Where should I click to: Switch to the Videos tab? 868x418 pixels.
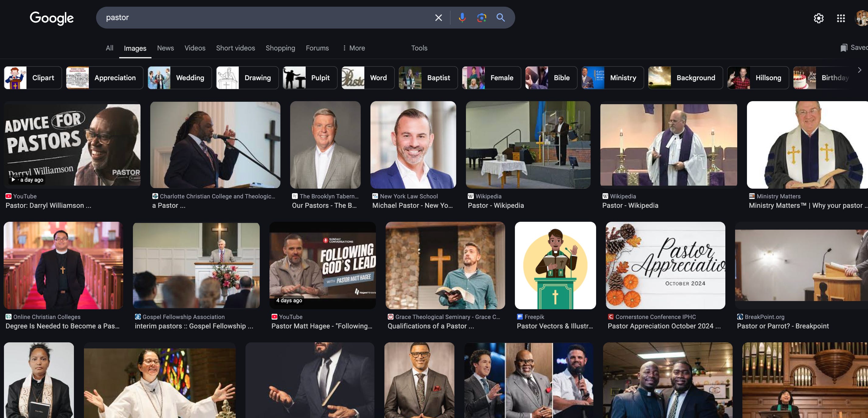[x=195, y=48]
